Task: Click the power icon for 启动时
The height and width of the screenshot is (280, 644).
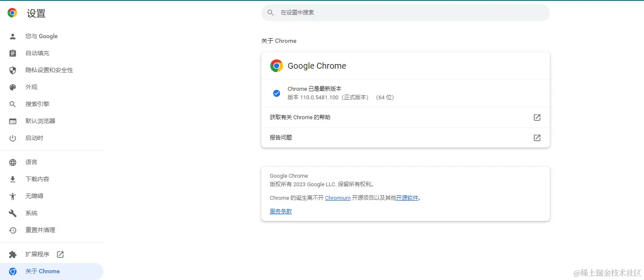Action: (13, 138)
